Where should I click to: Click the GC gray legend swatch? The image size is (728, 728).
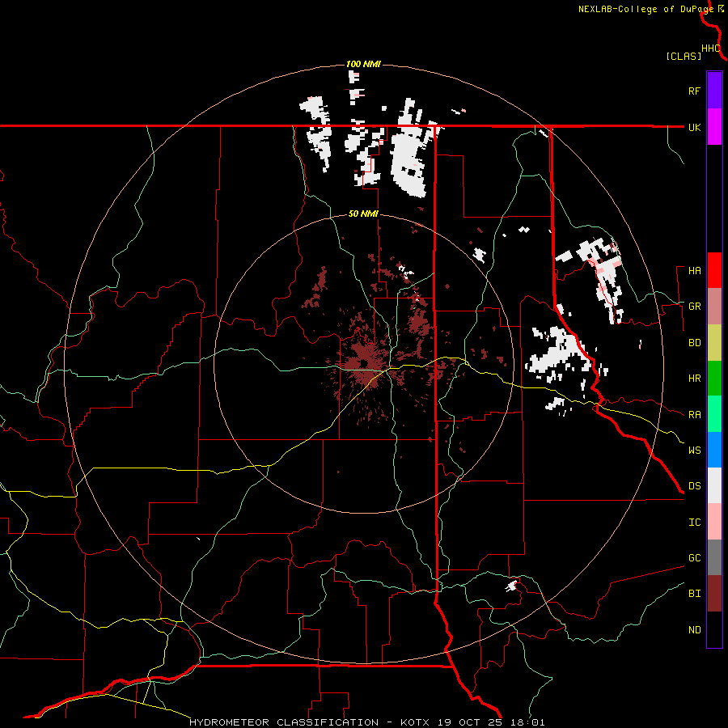click(714, 557)
